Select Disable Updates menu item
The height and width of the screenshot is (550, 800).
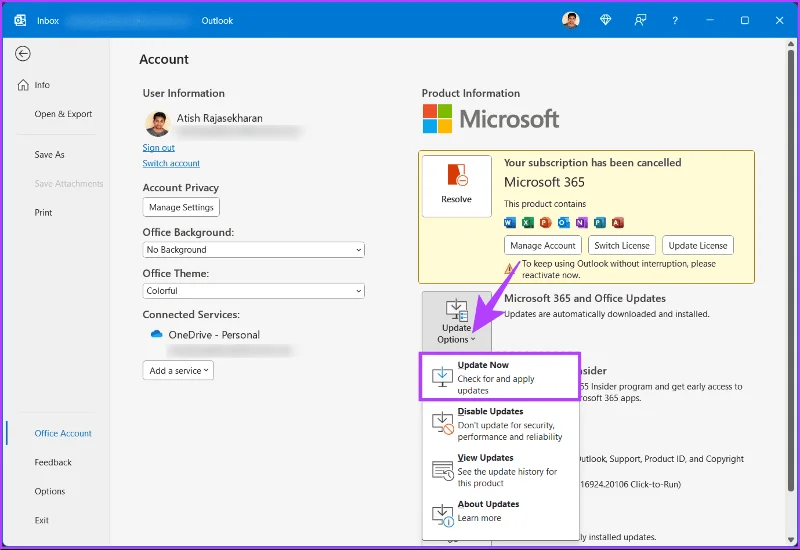tap(500, 424)
